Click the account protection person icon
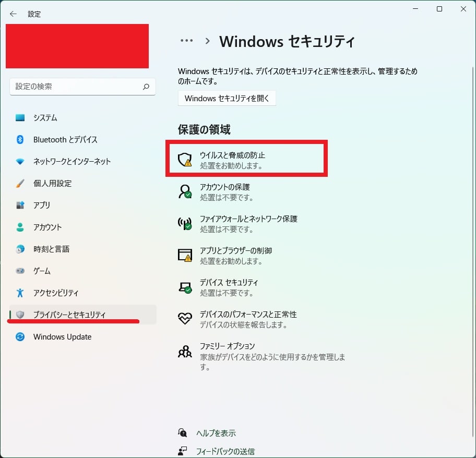The width and height of the screenshot is (476, 458). (x=185, y=191)
